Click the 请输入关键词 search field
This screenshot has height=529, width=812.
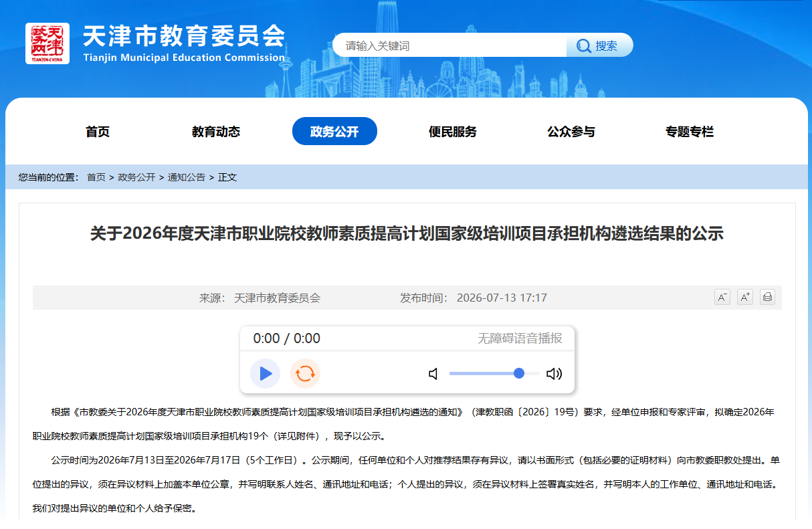tap(449, 45)
